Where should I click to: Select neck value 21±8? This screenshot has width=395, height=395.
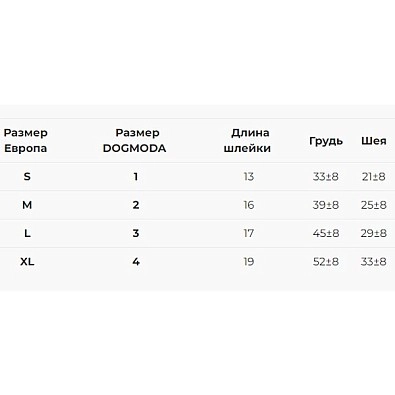tap(374, 176)
